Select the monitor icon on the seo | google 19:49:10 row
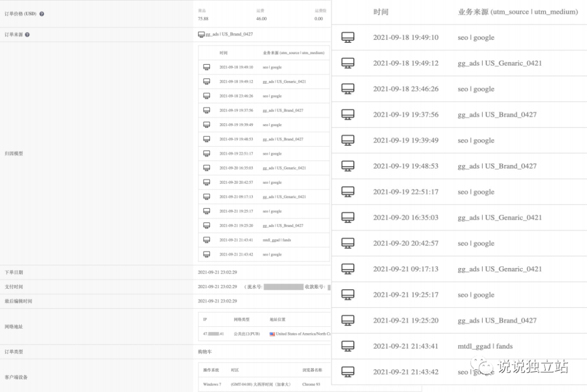 coord(347,37)
